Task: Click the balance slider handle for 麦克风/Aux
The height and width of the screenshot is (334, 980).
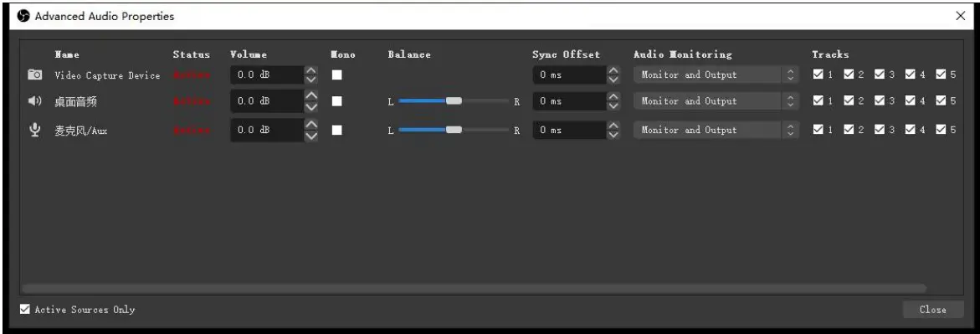Action: tap(454, 130)
